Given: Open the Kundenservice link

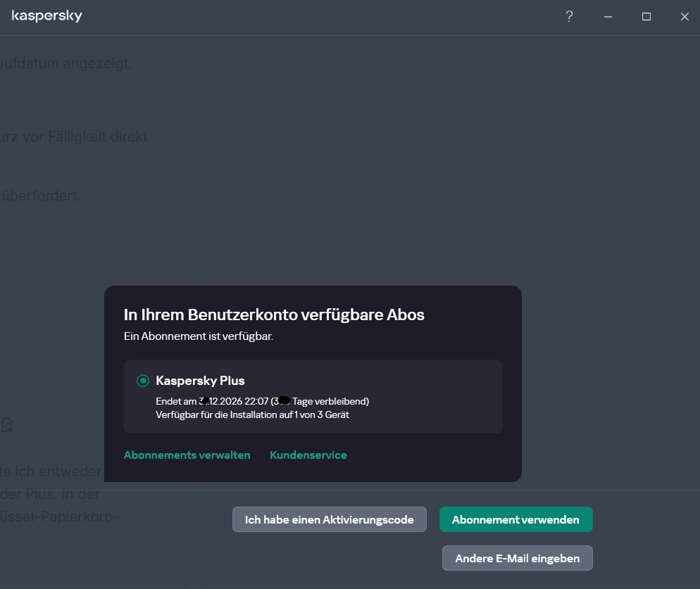Looking at the screenshot, I should pyautogui.click(x=308, y=455).
